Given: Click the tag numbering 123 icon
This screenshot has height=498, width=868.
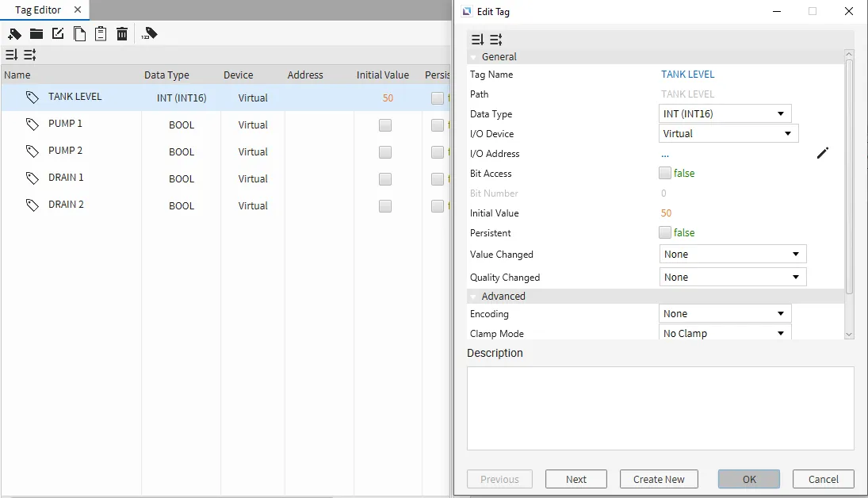Looking at the screenshot, I should [150, 33].
